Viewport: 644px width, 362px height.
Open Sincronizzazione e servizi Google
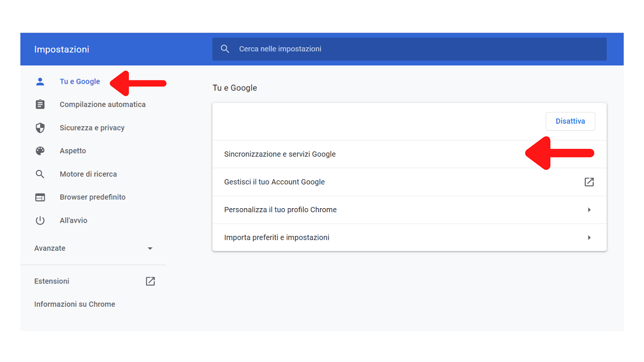pyautogui.click(x=410, y=154)
